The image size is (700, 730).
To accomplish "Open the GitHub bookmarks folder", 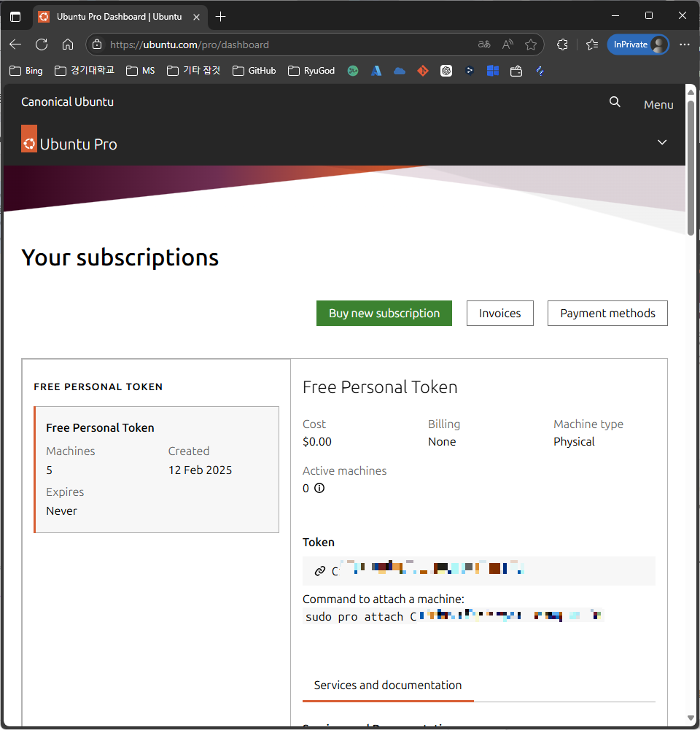I will (x=254, y=71).
